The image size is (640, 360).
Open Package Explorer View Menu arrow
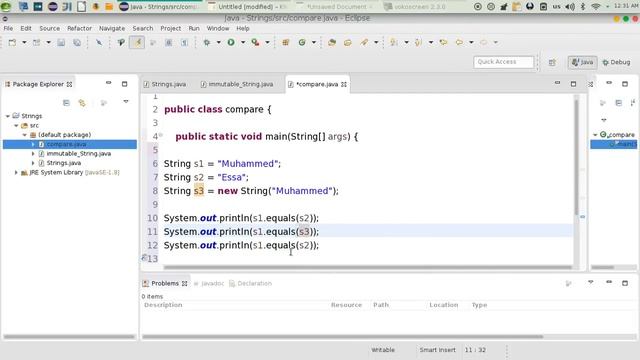tap(126, 102)
